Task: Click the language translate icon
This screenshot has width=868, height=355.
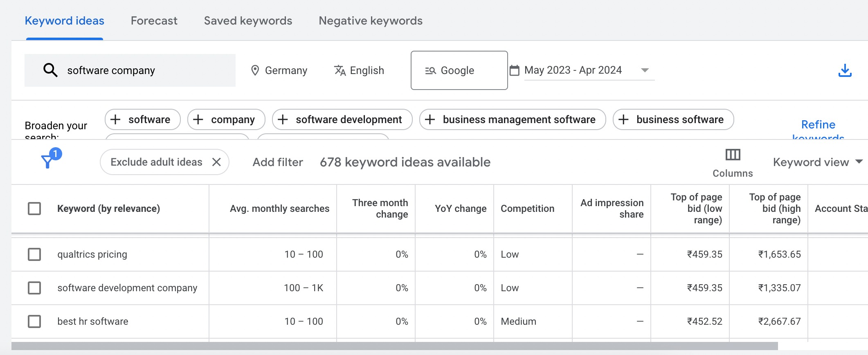Action: click(x=340, y=70)
